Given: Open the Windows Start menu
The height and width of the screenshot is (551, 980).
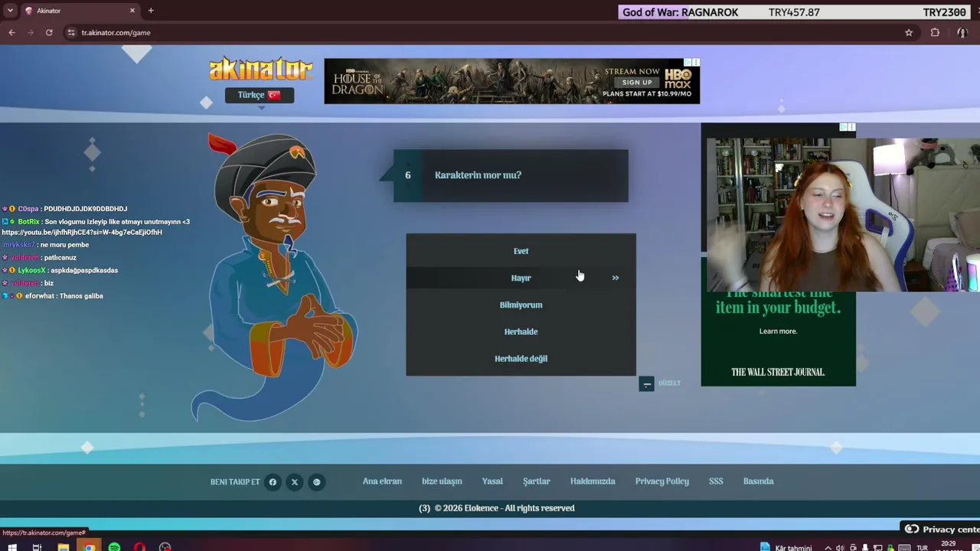Looking at the screenshot, I should [11, 547].
